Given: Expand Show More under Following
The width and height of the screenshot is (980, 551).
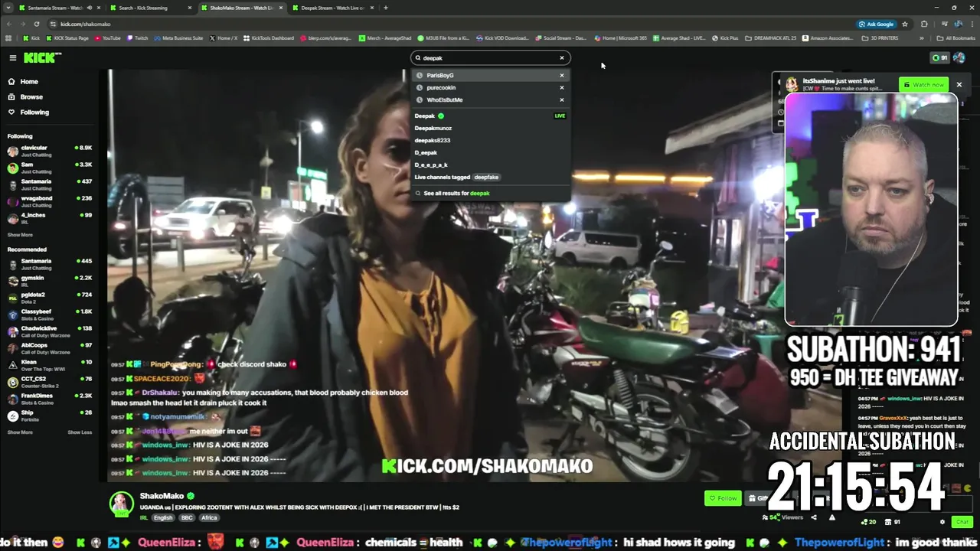Looking at the screenshot, I should (x=20, y=235).
